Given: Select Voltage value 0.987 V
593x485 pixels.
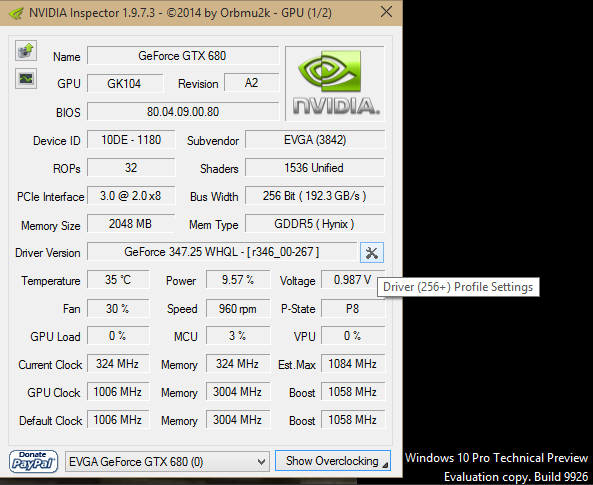Looking at the screenshot, I should [x=352, y=280].
